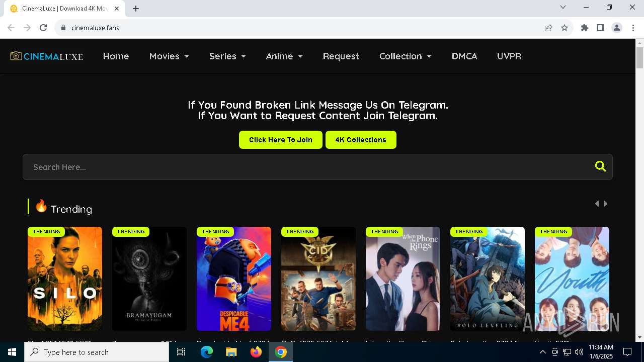Open the Request page

(x=341, y=56)
